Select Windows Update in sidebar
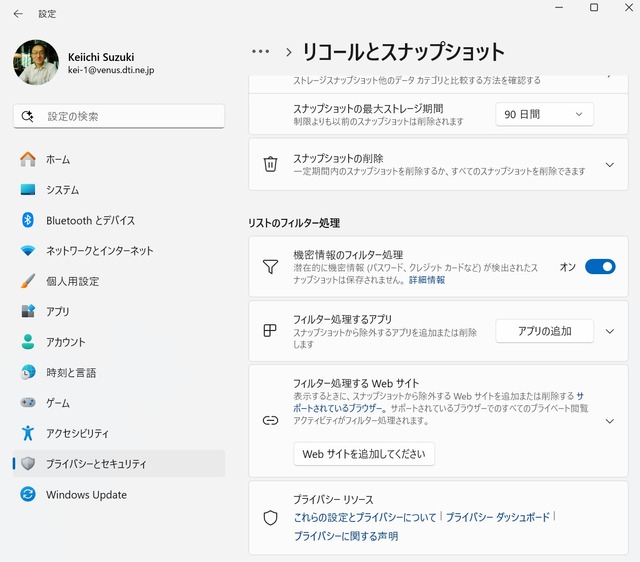Screen dimensions: 640x562 click(x=118, y=495)
